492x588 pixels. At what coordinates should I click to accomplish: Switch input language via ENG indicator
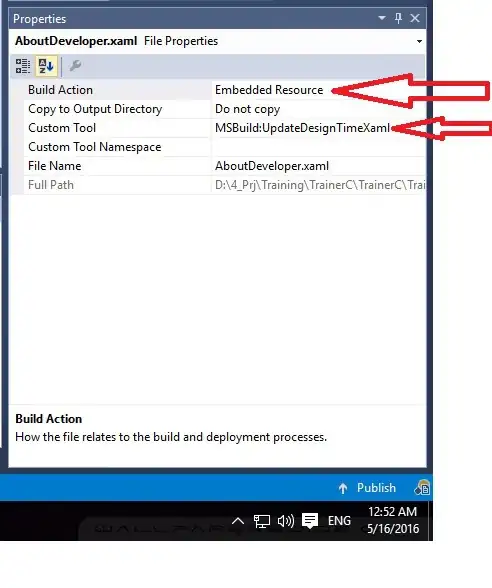[x=339, y=521]
